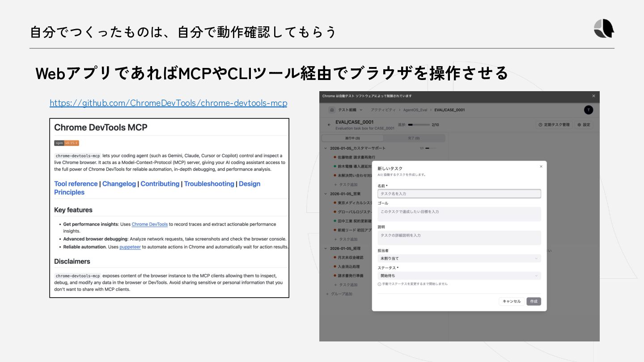Click the building icon beside テスト組織
This screenshot has width=644, height=362.
pos(332,110)
